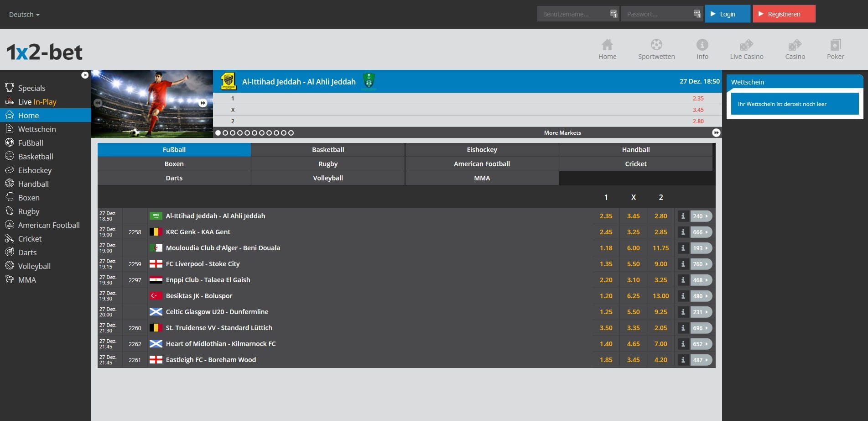Image resolution: width=868 pixels, height=421 pixels.
Task: Switch to the Volleyball tab
Action: pos(328,178)
